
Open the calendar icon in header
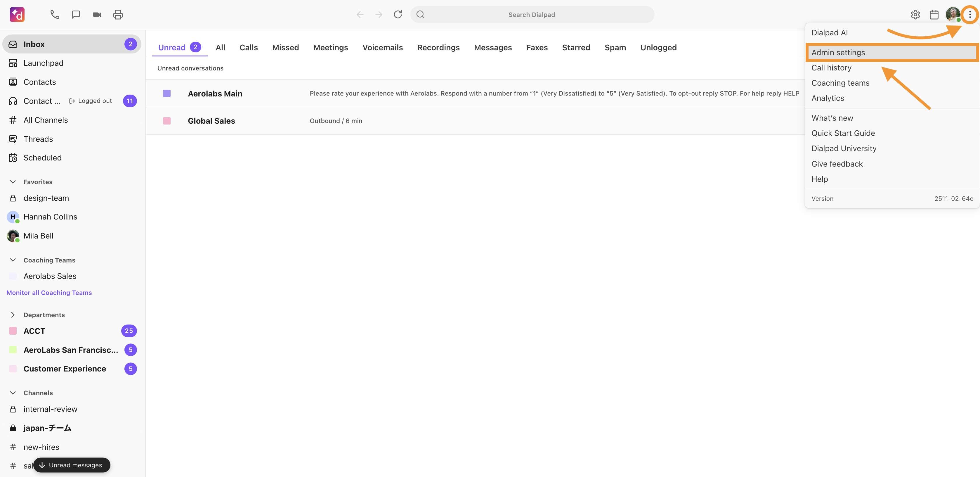point(934,14)
